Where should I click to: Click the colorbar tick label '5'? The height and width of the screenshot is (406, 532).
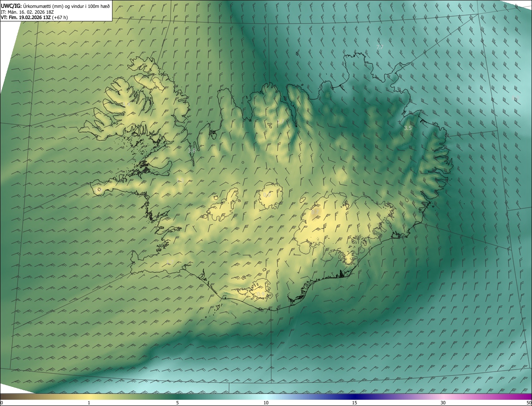pyautogui.click(x=177, y=403)
